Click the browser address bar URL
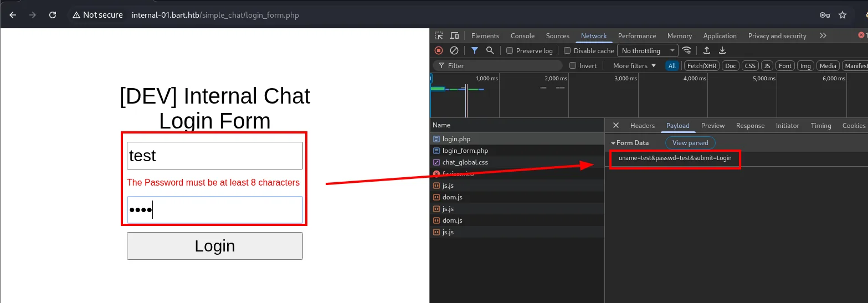 coord(215,15)
